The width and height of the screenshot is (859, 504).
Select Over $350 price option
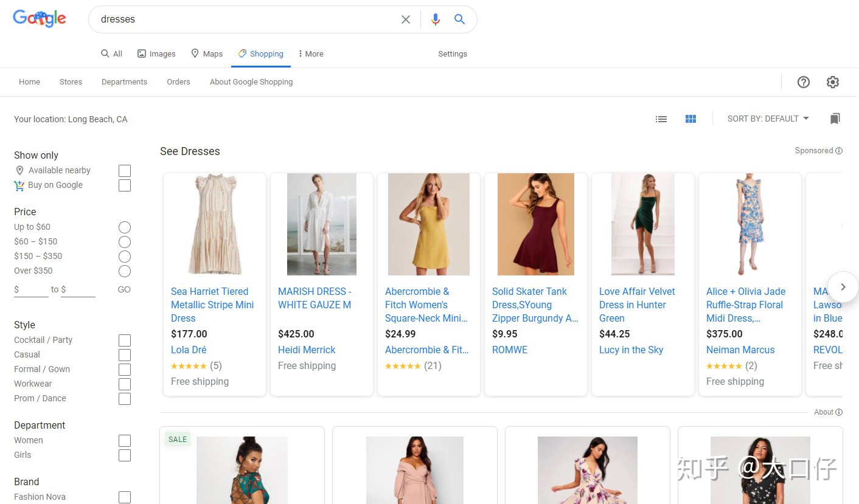(x=125, y=271)
